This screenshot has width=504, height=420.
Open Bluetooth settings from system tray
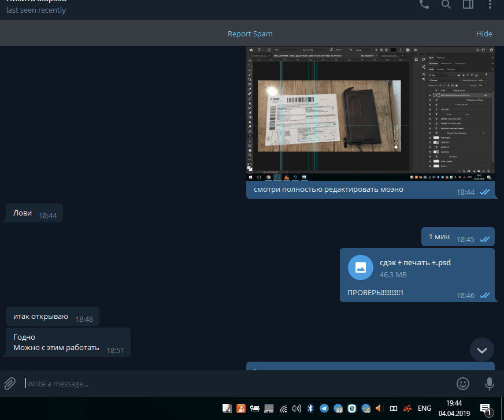[310, 408]
